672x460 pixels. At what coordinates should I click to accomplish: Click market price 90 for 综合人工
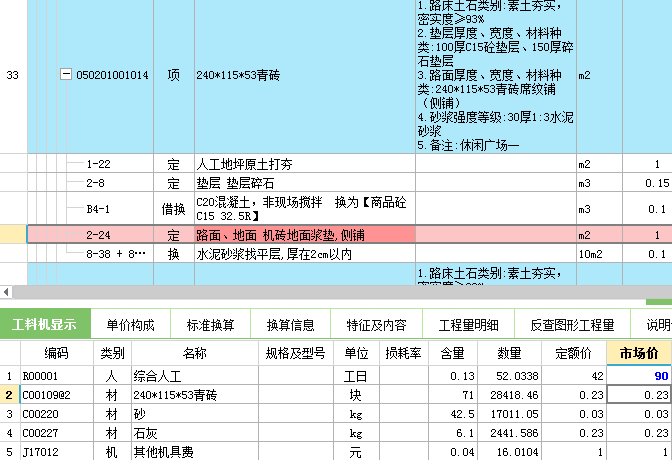[x=639, y=376]
